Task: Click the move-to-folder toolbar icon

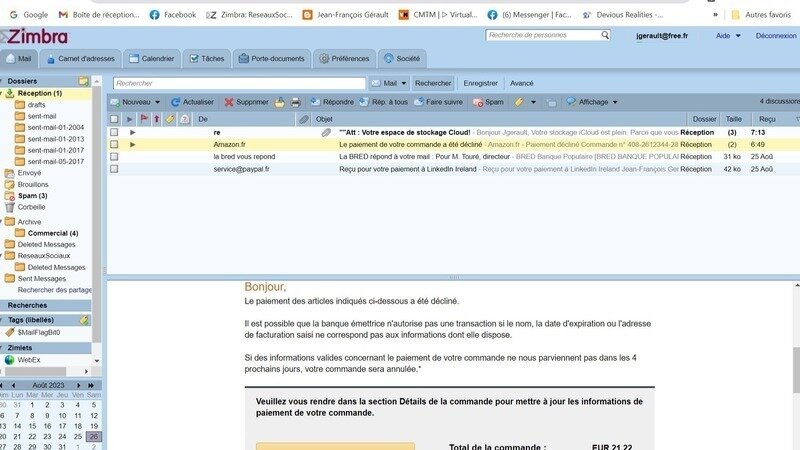Action: click(x=280, y=102)
